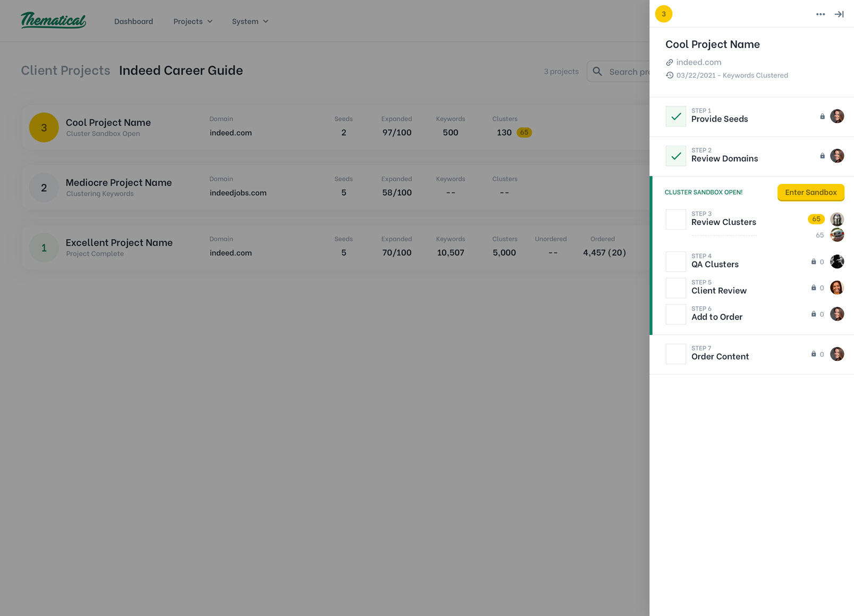The height and width of the screenshot is (616, 854).
Task: Click the Enter Sandbox button
Action: (811, 192)
